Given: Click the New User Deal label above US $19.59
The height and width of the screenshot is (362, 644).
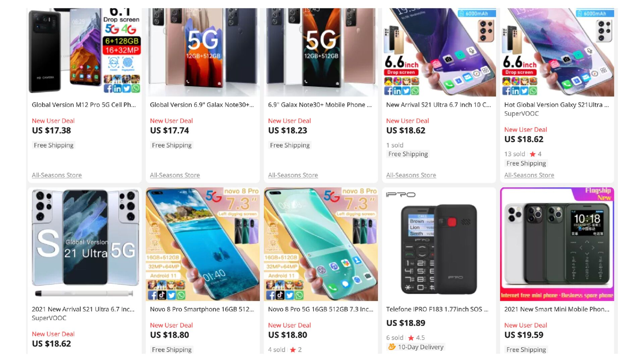Looking at the screenshot, I should 526,325.
